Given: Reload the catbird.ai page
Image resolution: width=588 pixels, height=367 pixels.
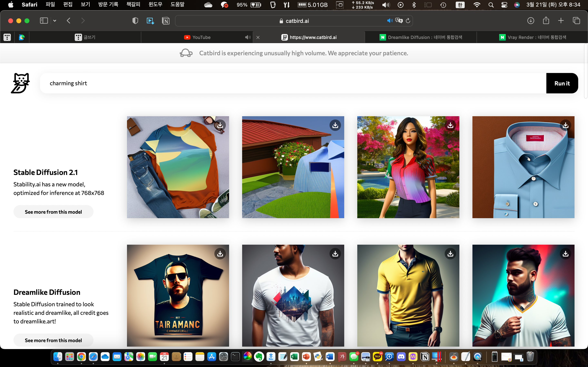Looking at the screenshot, I should pyautogui.click(x=408, y=21).
